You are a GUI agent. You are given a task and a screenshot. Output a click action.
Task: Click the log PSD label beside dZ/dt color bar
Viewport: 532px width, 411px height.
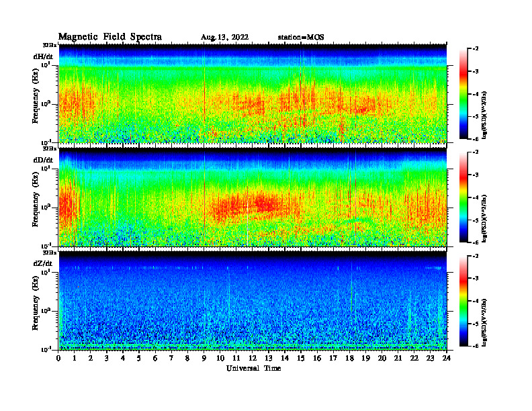(484, 322)
